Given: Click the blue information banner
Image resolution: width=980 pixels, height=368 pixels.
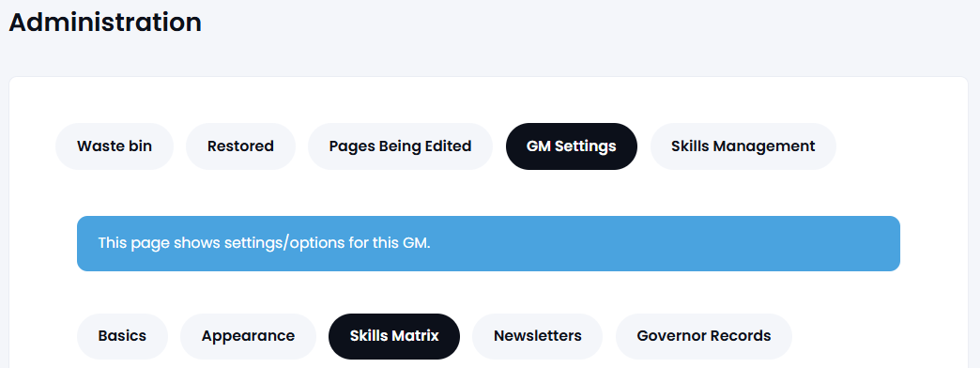Looking at the screenshot, I should (488, 244).
